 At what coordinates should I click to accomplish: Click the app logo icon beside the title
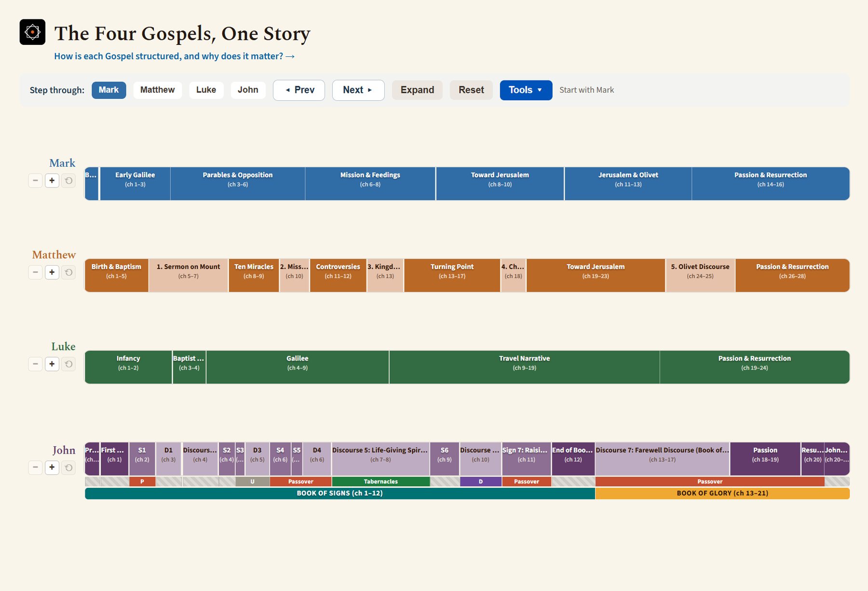coord(32,32)
